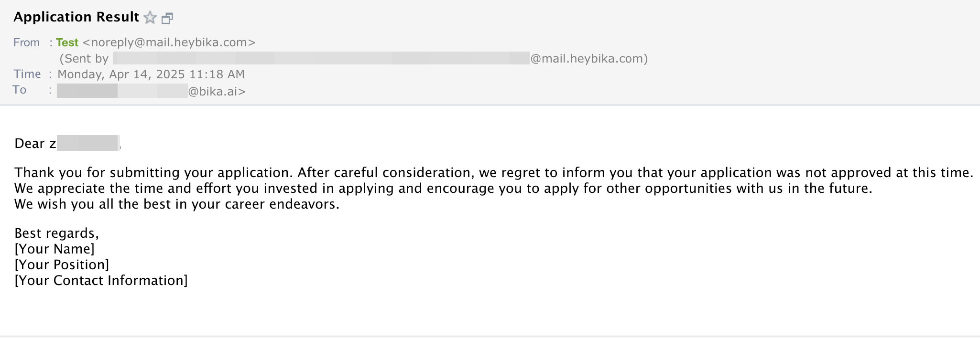This screenshot has width=980, height=338.
Task: Click the sender name Test
Action: [67, 42]
